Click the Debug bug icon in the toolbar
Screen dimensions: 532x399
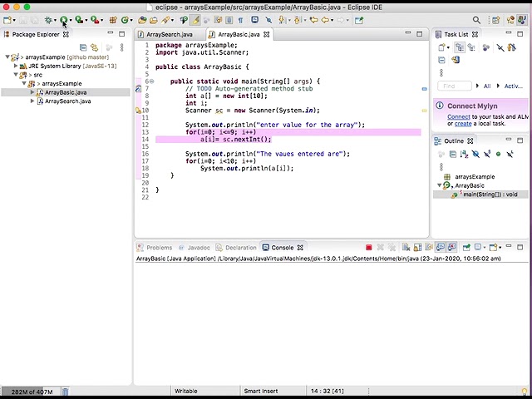[48, 20]
